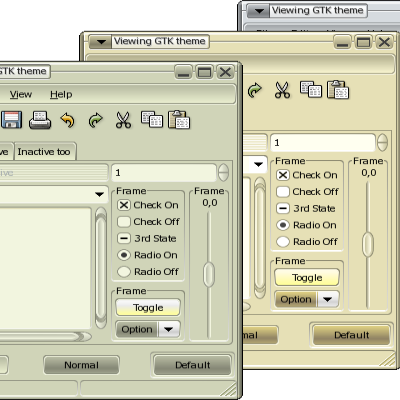This screenshot has width=400, height=400.
Task: Click the Copy icon in front window
Action: click(152, 119)
